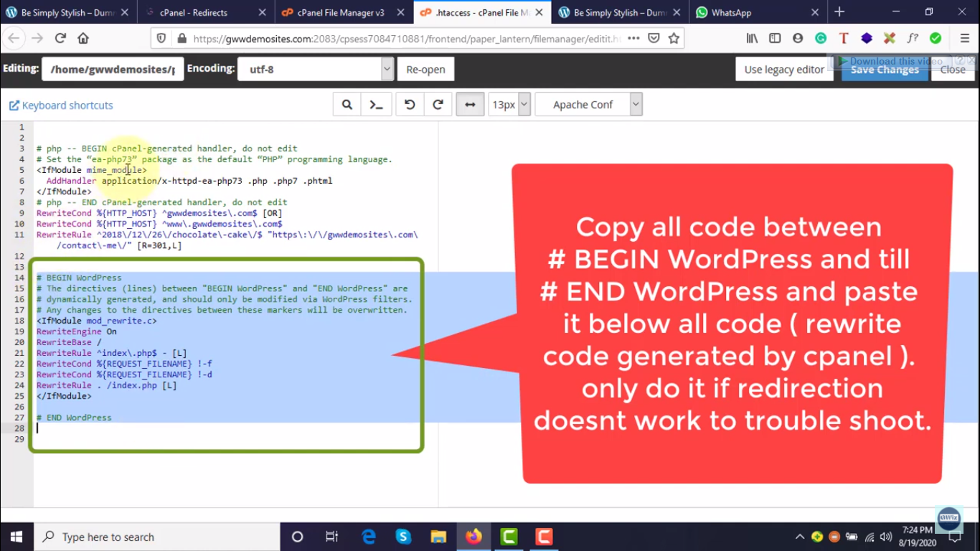Open the Keyboard shortcuts link
This screenshot has width=980, height=551.
tap(61, 105)
